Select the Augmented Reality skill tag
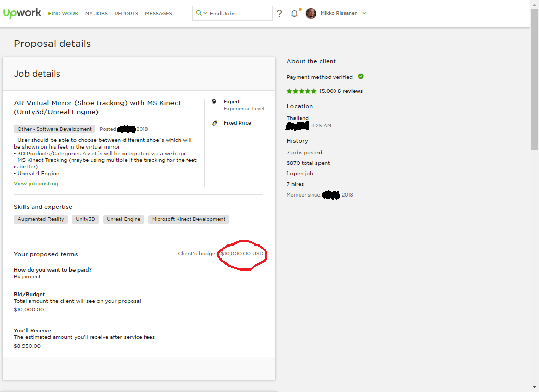The width and height of the screenshot is (539, 392). (x=41, y=219)
